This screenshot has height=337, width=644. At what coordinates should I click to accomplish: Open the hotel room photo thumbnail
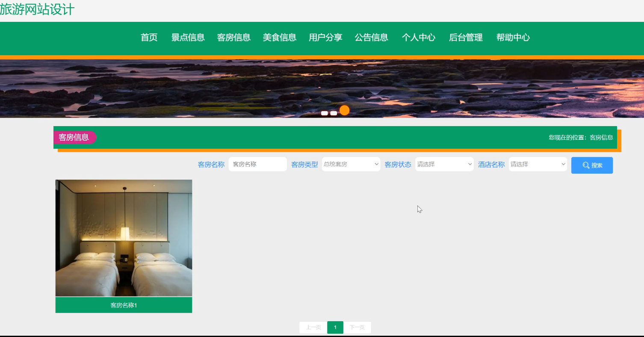[124, 238]
